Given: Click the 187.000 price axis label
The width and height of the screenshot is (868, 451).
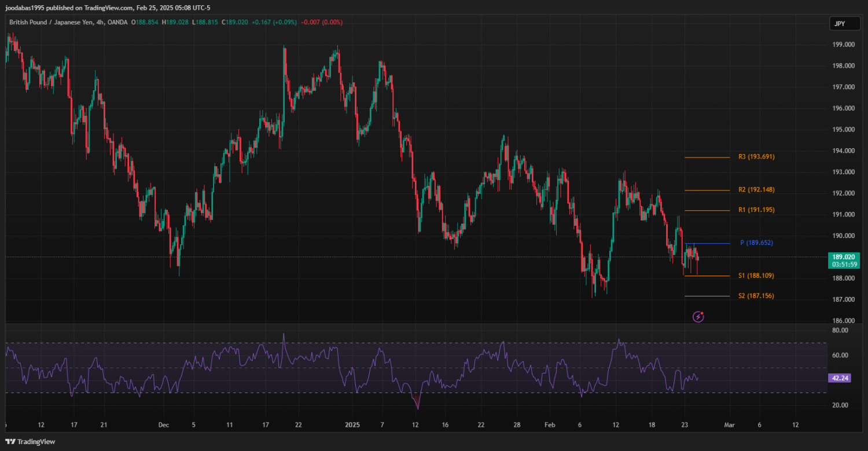Looking at the screenshot, I should 844,299.
